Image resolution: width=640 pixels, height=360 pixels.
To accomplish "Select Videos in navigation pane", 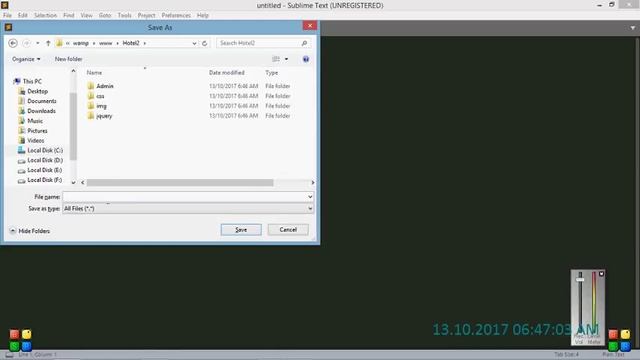I will coord(36,140).
